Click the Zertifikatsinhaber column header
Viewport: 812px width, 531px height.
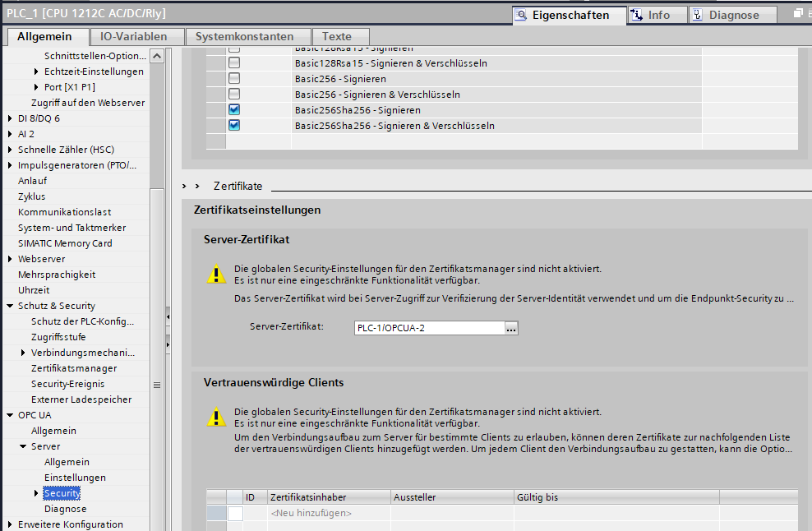click(329, 497)
